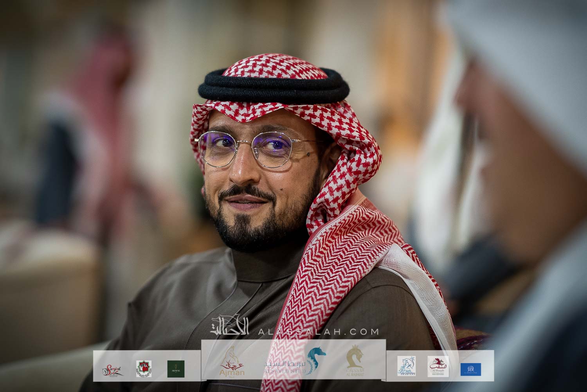Click the red and green emblem logo

[x=144, y=369]
